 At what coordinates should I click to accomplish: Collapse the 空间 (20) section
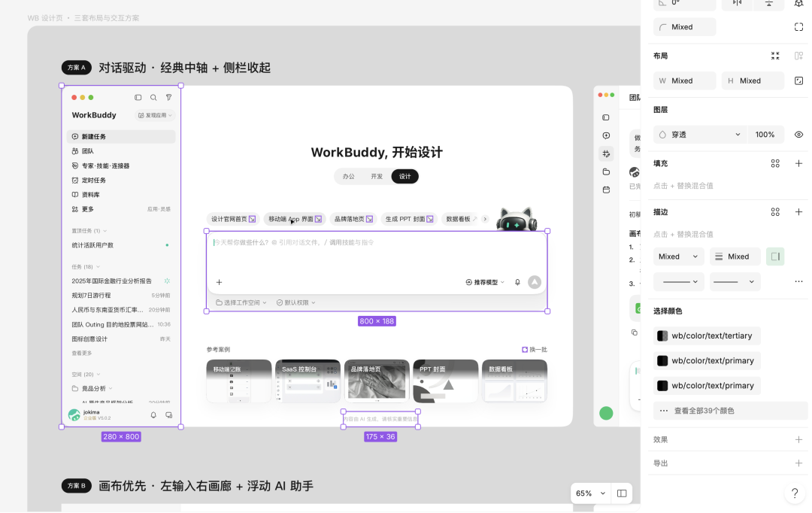click(x=86, y=374)
